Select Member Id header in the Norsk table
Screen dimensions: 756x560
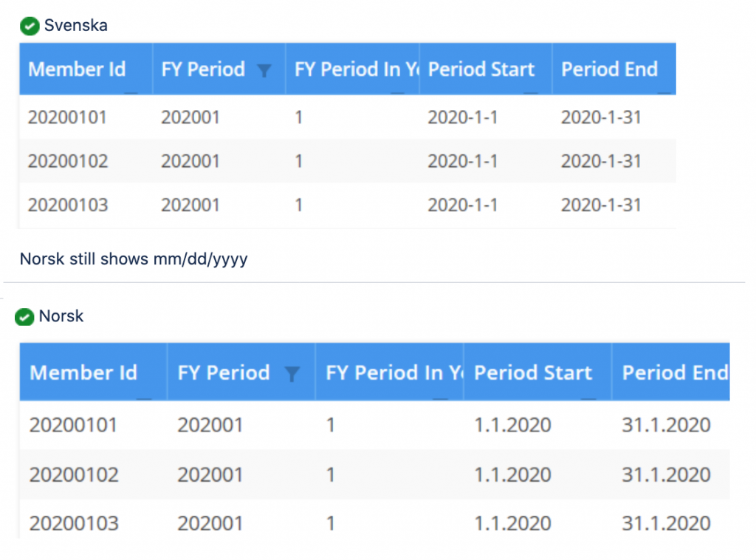83,373
